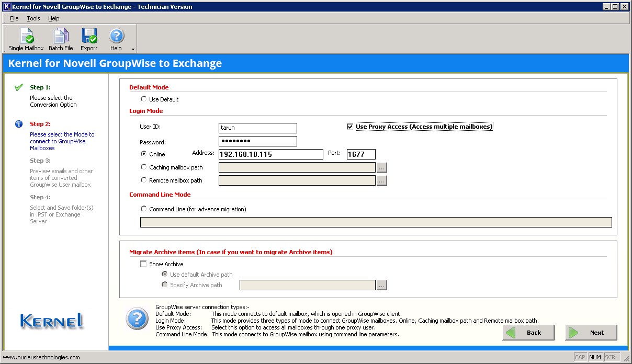Browse for Archive path
The image size is (632, 364).
click(382, 285)
